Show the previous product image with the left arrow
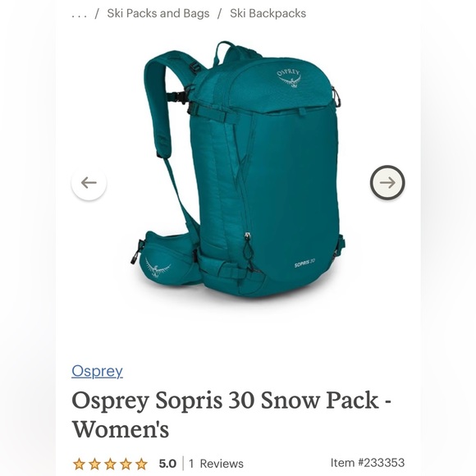The height and width of the screenshot is (476, 476). 89,183
